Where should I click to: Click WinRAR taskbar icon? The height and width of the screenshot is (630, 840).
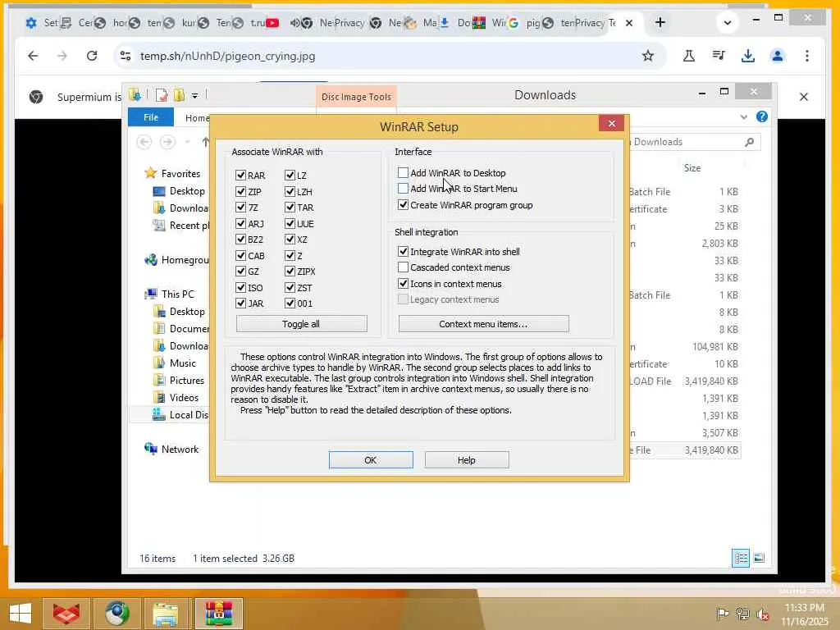pos(218,614)
